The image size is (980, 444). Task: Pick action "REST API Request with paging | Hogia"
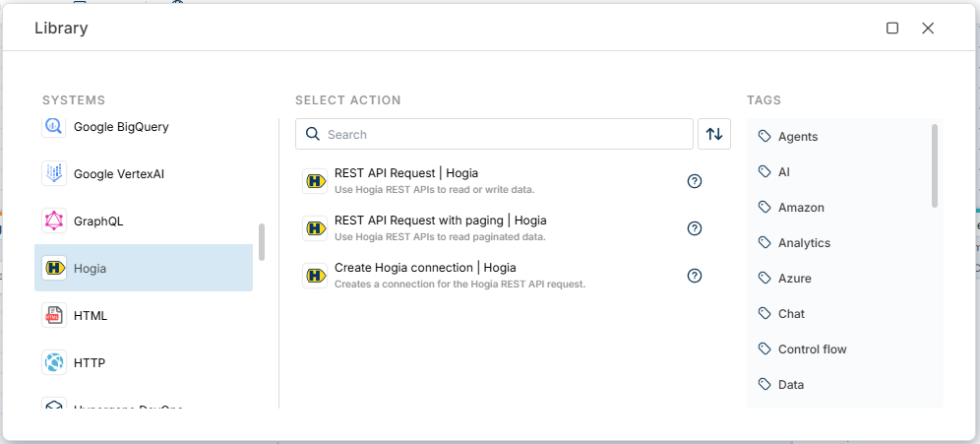(441, 221)
